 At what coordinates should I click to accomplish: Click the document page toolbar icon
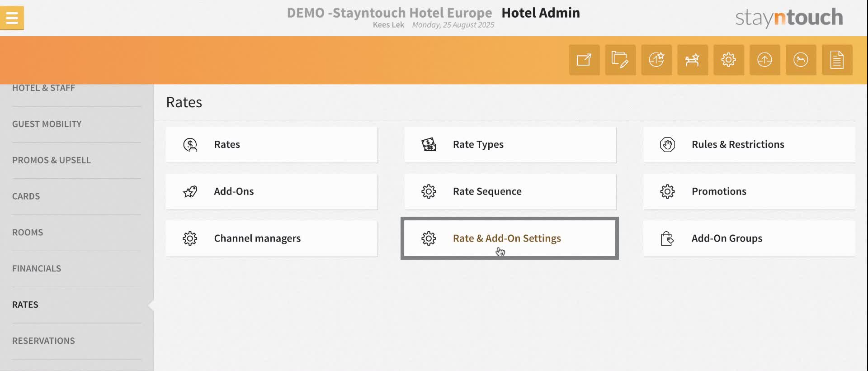(x=837, y=60)
